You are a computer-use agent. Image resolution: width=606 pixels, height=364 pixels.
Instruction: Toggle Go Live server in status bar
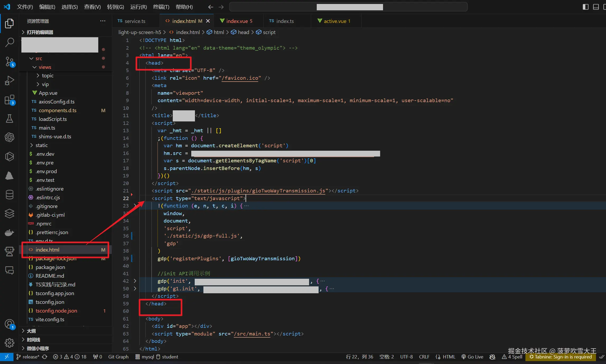coord(472,357)
